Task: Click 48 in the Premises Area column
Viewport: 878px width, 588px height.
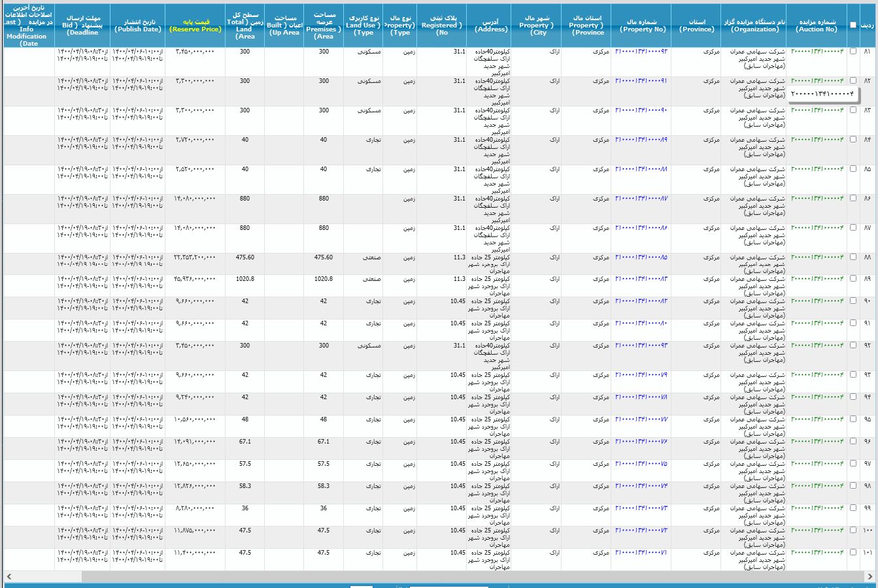Action: click(x=324, y=419)
